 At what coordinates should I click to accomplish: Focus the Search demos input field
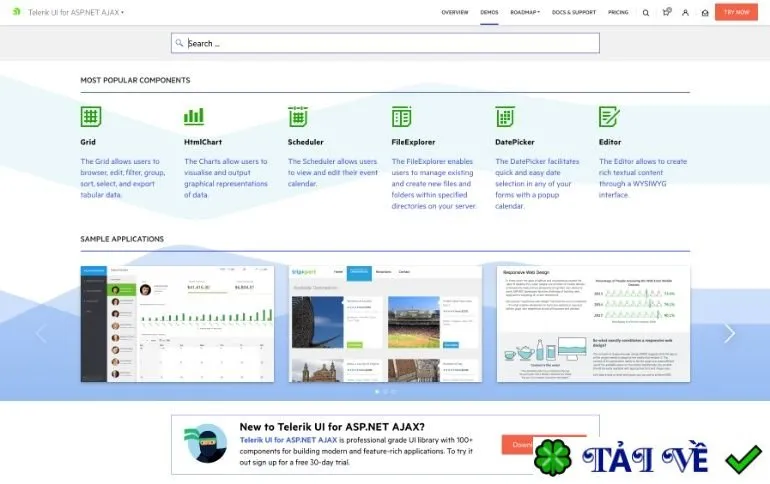[x=385, y=43]
